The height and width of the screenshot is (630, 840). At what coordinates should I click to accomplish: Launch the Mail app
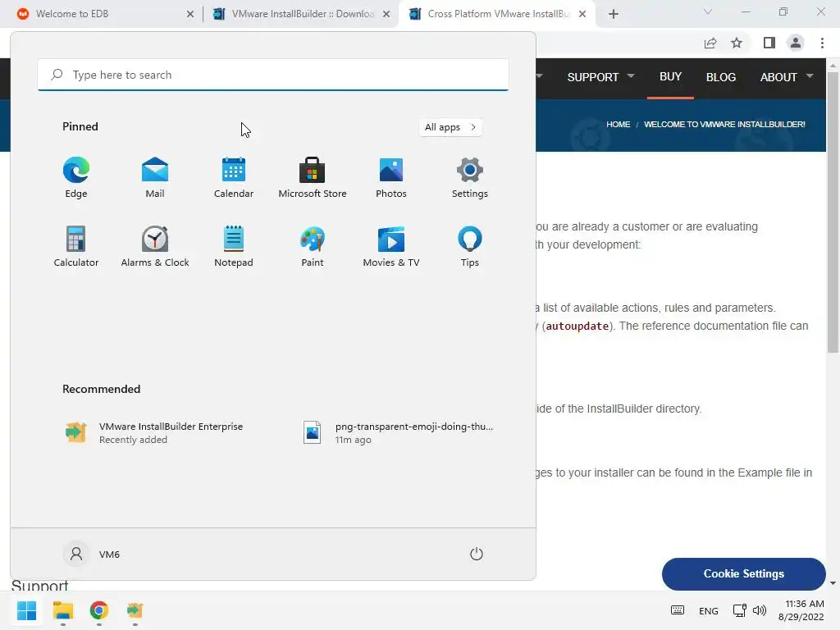click(155, 177)
